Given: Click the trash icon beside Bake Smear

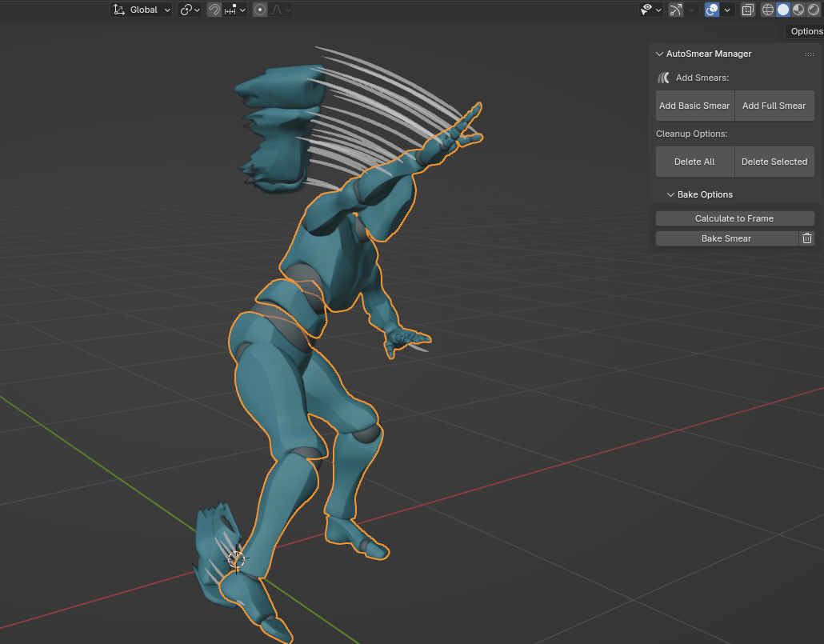Looking at the screenshot, I should [x=807, y=238].
